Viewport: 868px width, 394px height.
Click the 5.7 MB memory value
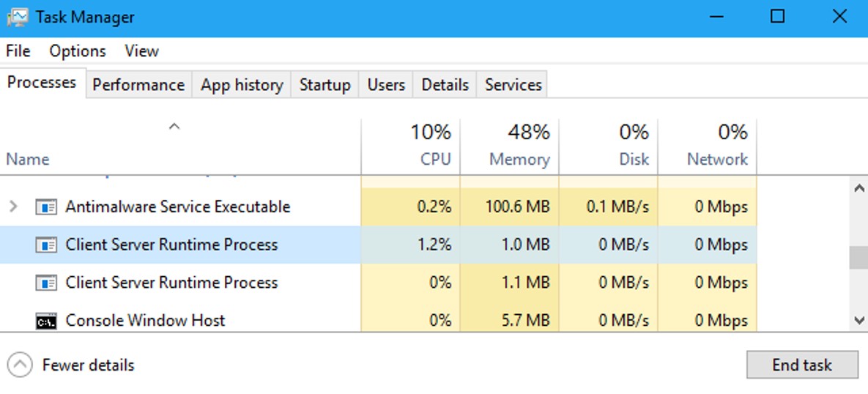click(526, 321)
